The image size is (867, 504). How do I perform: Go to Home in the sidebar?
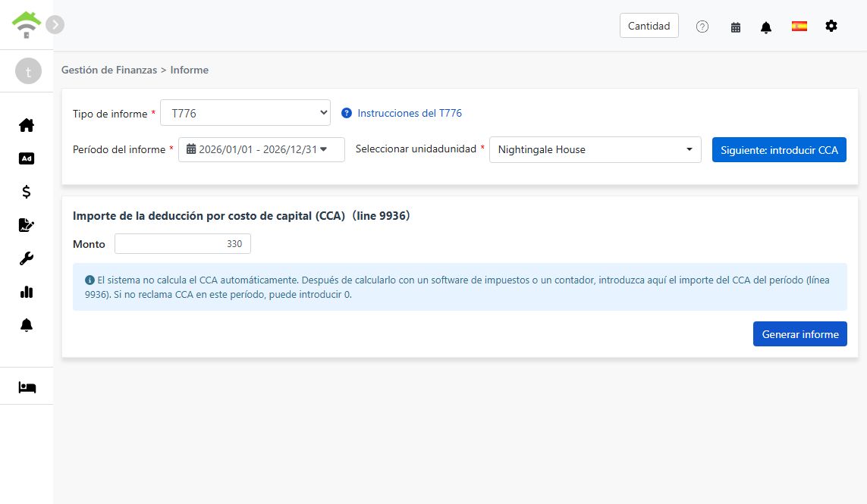point(27,126)
